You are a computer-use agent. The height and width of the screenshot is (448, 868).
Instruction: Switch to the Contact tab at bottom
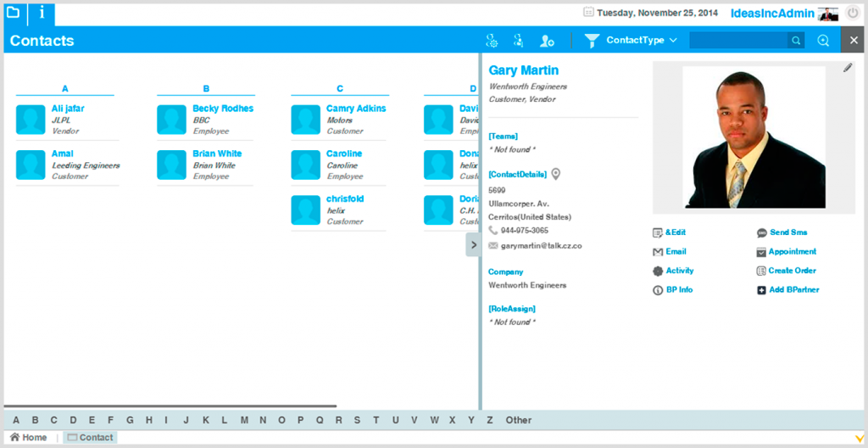90,438
